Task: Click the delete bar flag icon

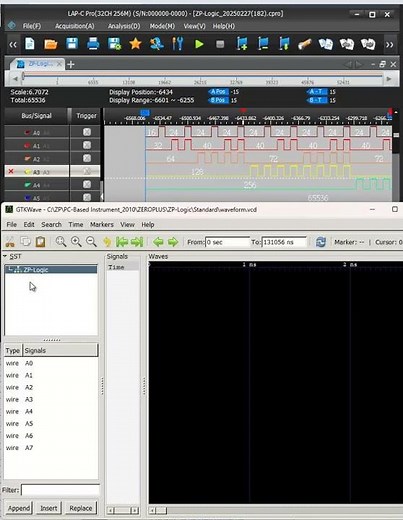Action: point(263,44)
